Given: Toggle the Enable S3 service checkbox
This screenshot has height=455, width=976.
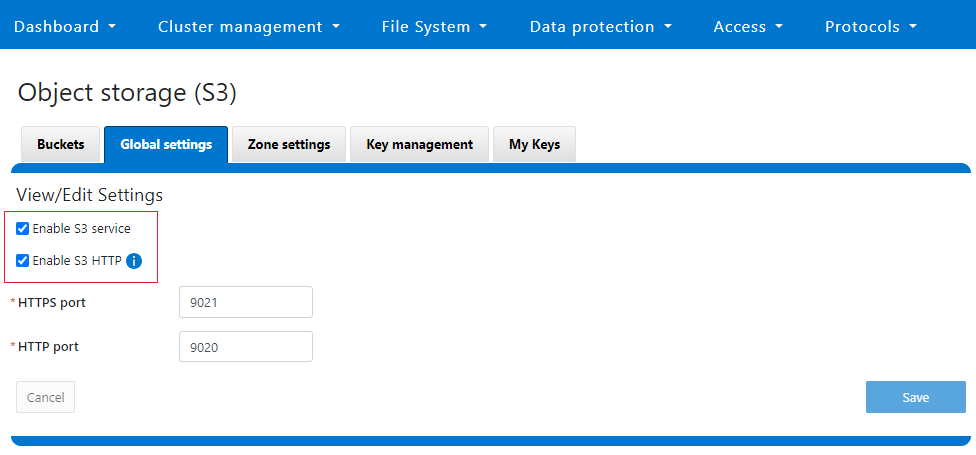Looking at the screenshot, I should pyautogui.click(x=22, y=228).
